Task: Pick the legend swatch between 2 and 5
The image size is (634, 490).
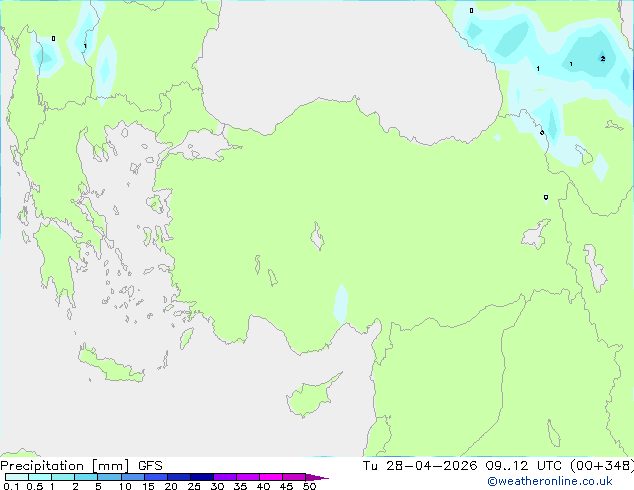Action: click(x=86, y=477)
